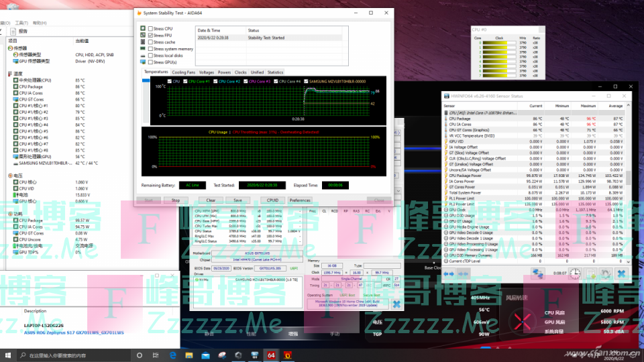This screenshot has height=362, width=644.
Task: Click HWiNFO taskbar icon left of AIDA64
Action: pos(255,355)
